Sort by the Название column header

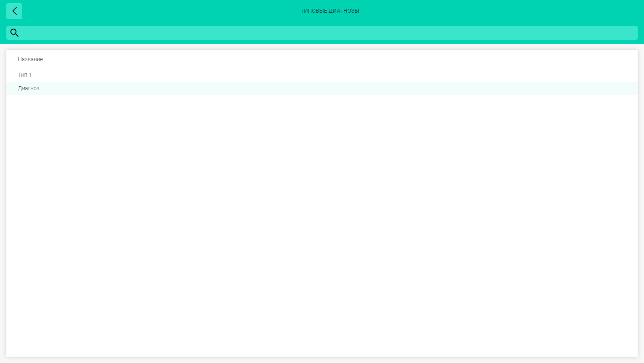point(30,59)
